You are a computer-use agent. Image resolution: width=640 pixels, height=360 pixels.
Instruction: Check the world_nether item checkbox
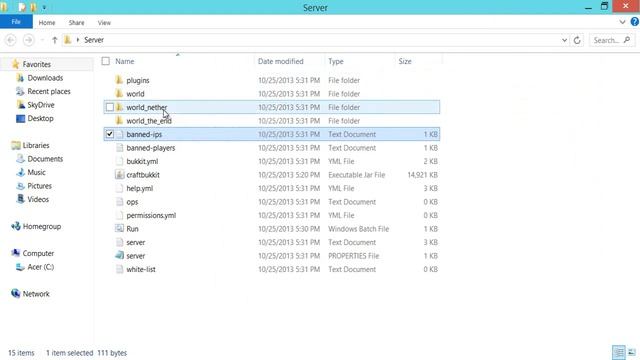click(109, 107)
